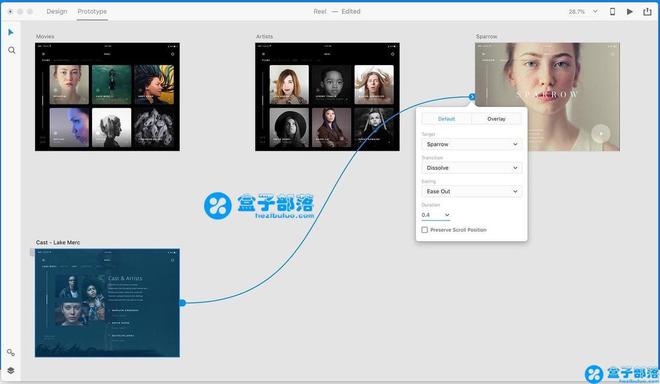Select the Default action option

click(x=447, y=119)
